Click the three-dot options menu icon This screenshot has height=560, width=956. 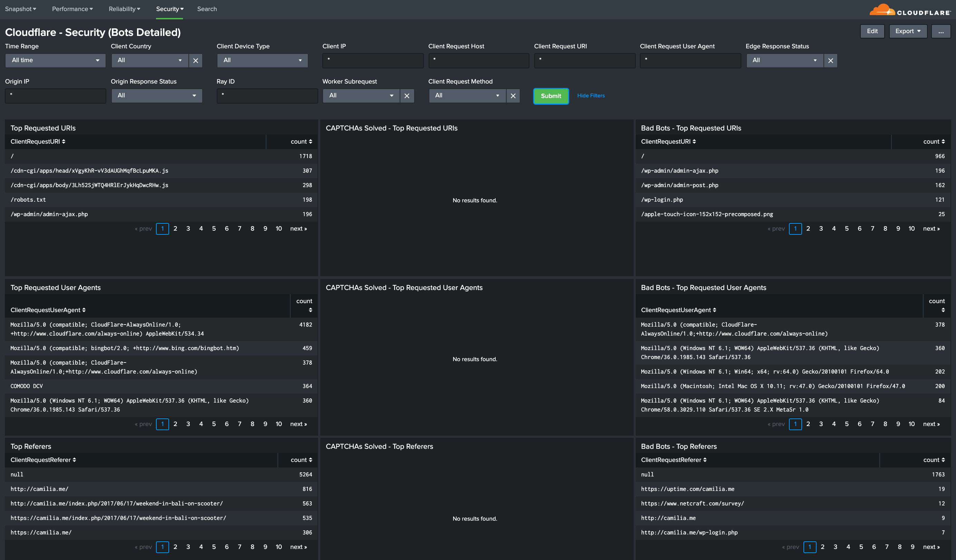pos(942,31)
